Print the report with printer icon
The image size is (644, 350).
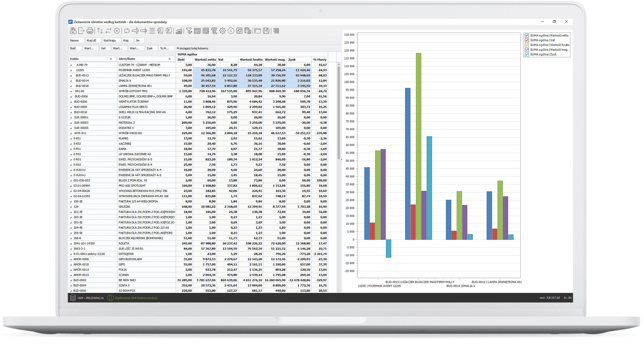click(90, 31)
